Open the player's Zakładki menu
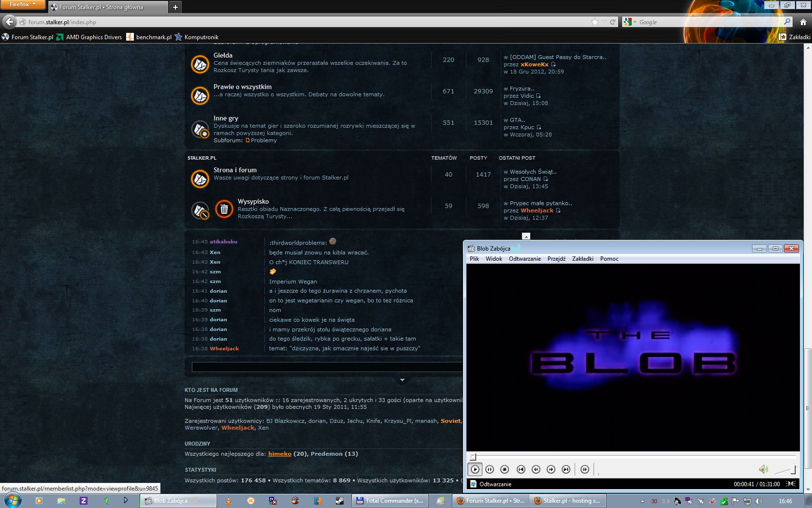The width and height of the screenshot is (812, 508). [583, 259]
